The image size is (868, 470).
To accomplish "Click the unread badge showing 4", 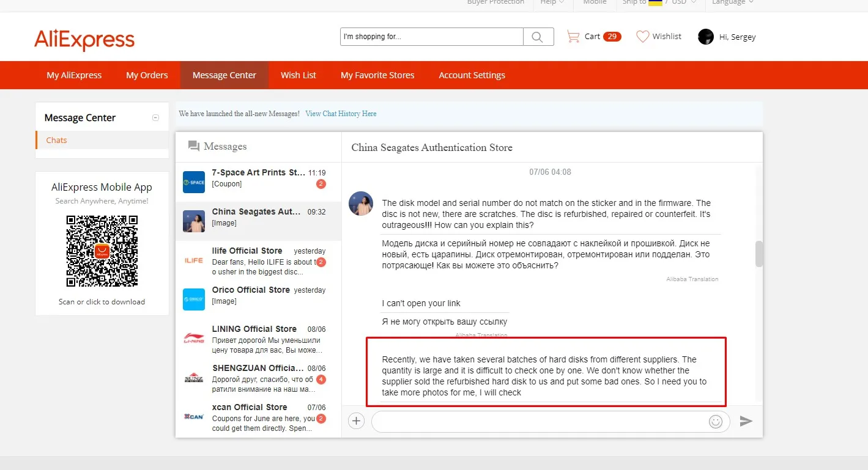I will point(321,380).
